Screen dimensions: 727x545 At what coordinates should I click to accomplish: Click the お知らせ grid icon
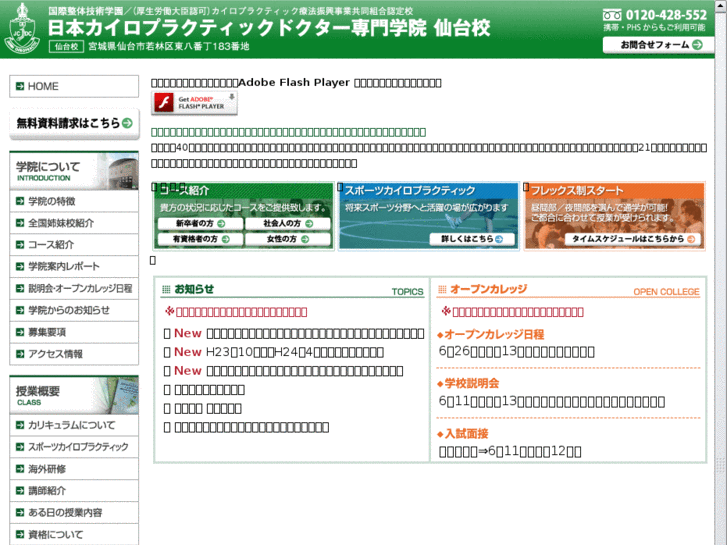coord(166,289)
